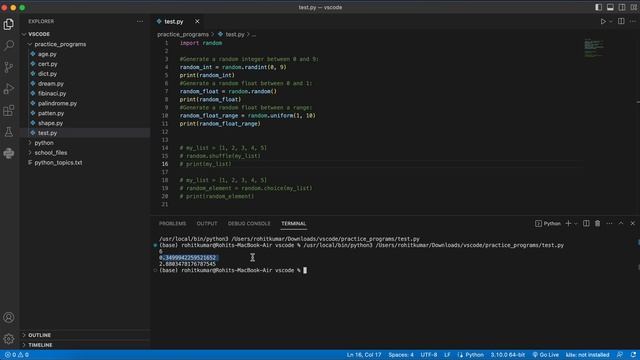
Task: Change indentation via Spaces: 4
Action: tap(401, 355)
